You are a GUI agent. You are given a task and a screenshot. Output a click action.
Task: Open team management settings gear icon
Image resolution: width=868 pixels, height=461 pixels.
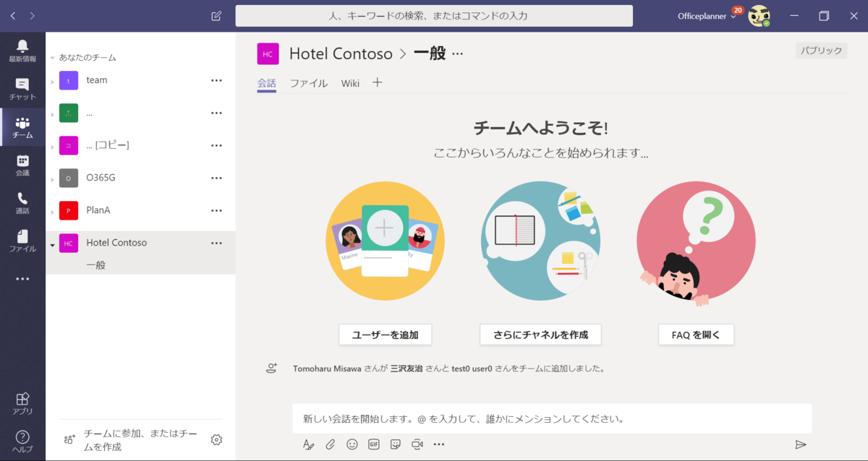[x=216, y=439]
